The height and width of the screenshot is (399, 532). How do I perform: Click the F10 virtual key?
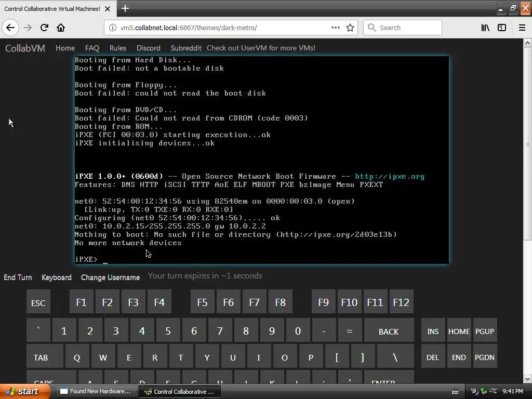coord(350,302)
